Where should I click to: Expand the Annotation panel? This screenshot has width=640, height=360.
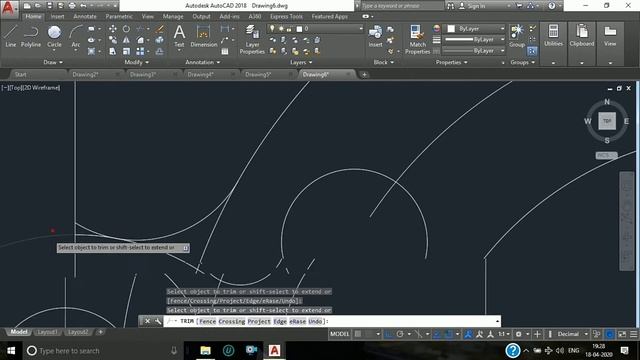(x=203, y=62)
